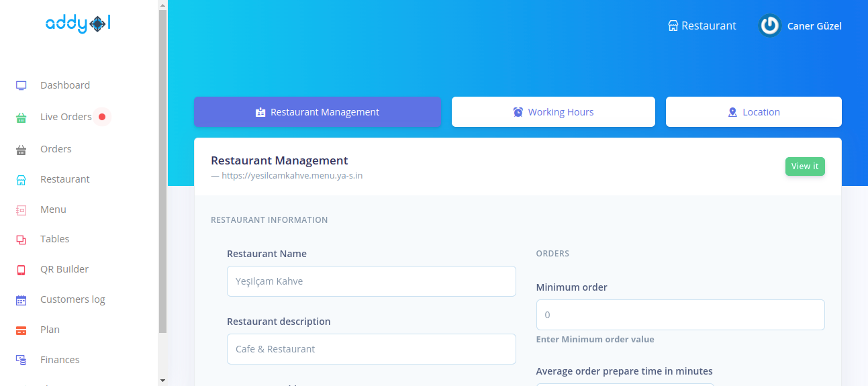868x386 pixels.
Task: Click 'Average order prepare time in minutes' label
Action: [624, 371]
